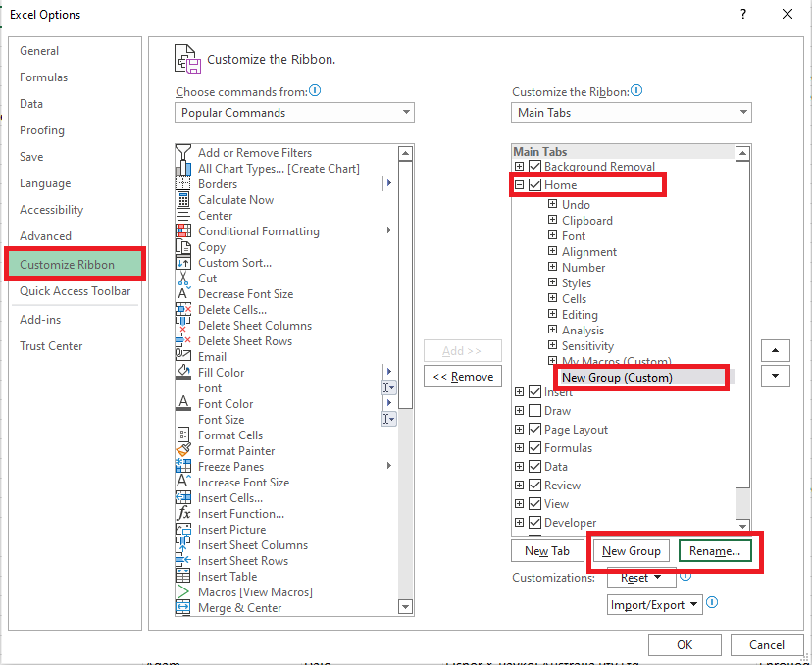Click the Conditional Formatting icon
This screenshot has width=812, height=665.
click(183, 231)
